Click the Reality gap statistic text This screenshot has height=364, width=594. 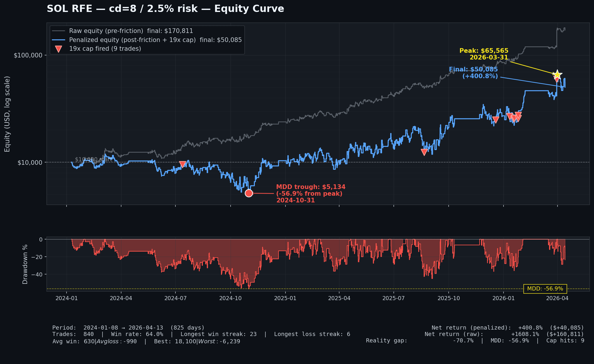coord(386,341)
